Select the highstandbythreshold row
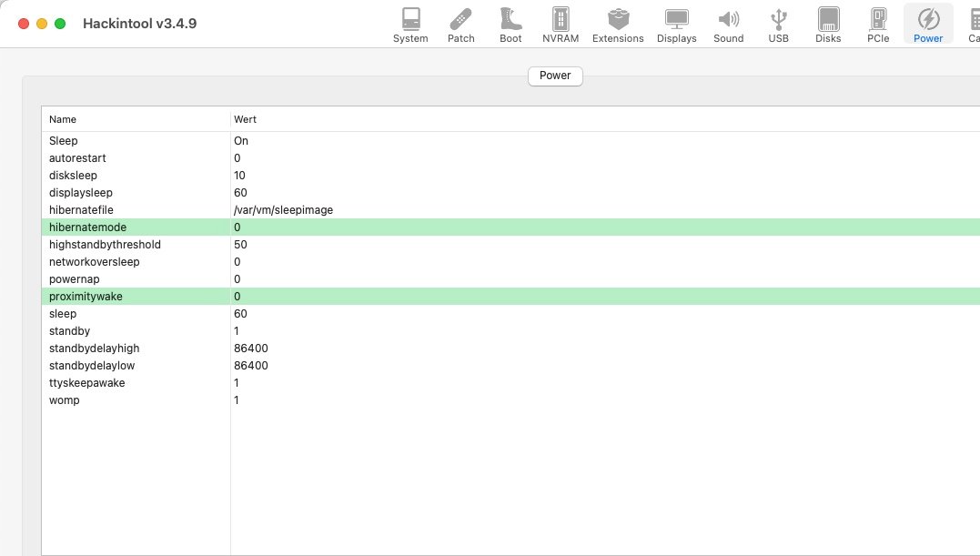The height and width of the screenshot is (556, 980). 510,244
